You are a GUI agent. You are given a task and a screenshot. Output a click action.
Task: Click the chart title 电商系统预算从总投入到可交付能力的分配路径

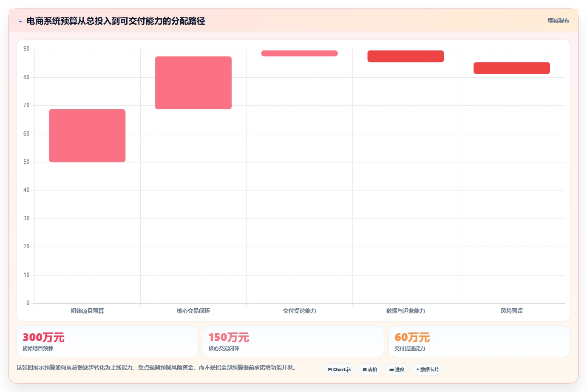click(116, 21)
